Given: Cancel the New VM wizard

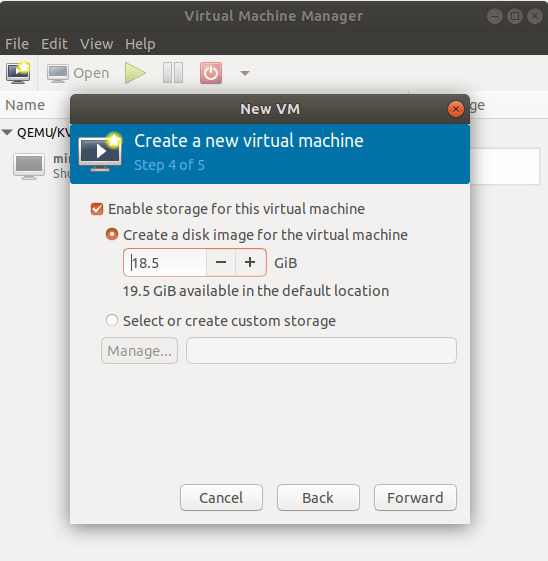Looking at the screenshot, I should [x=221, y=498].
